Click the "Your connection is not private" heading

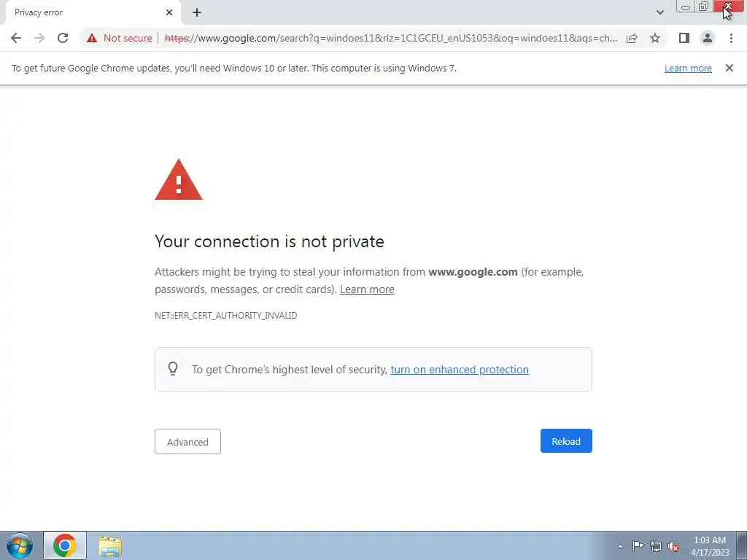pos(269,241)
